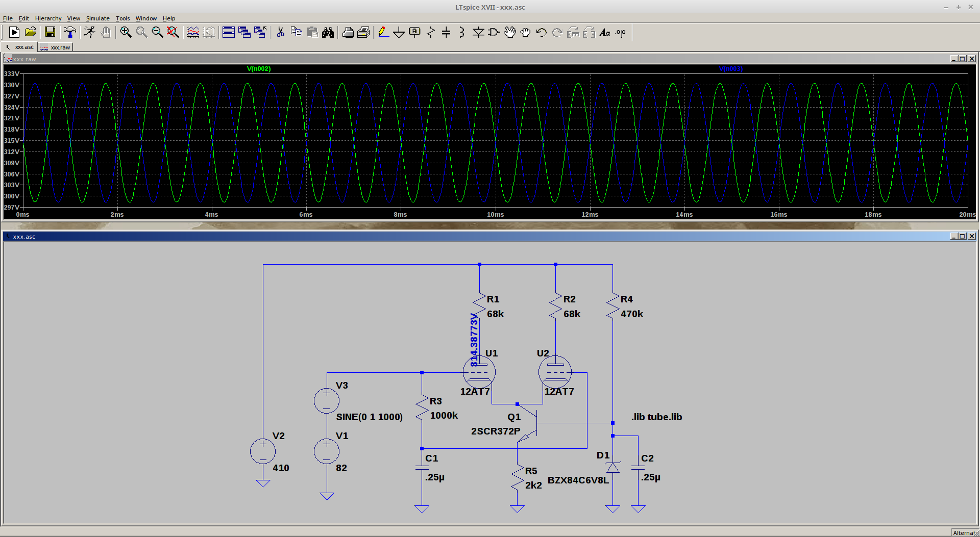Click the Print icon
The height and width of the screenshot is (537, 980).
[348, 32]
